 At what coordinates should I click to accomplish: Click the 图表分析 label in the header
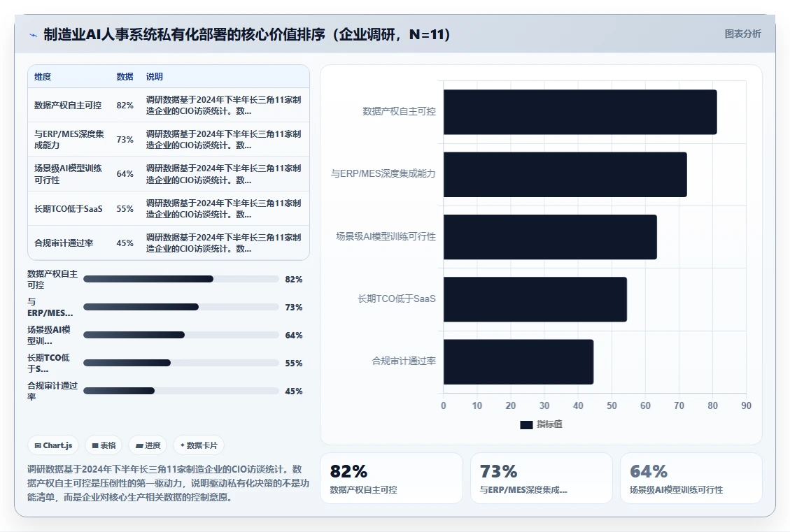coord(742,34)
